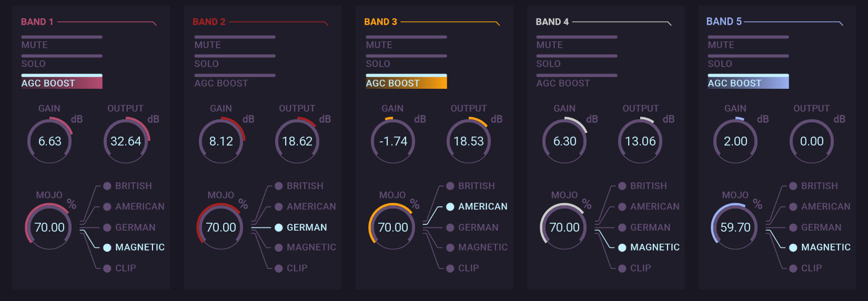The width and height of the screenshot is (868, 301).
Task: Click the Band 3 header label
Action: point(380,22)
